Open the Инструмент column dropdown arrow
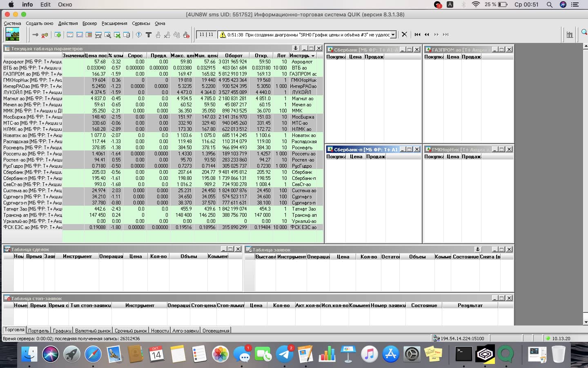This screenshot has width=588, height=368. 313,56
